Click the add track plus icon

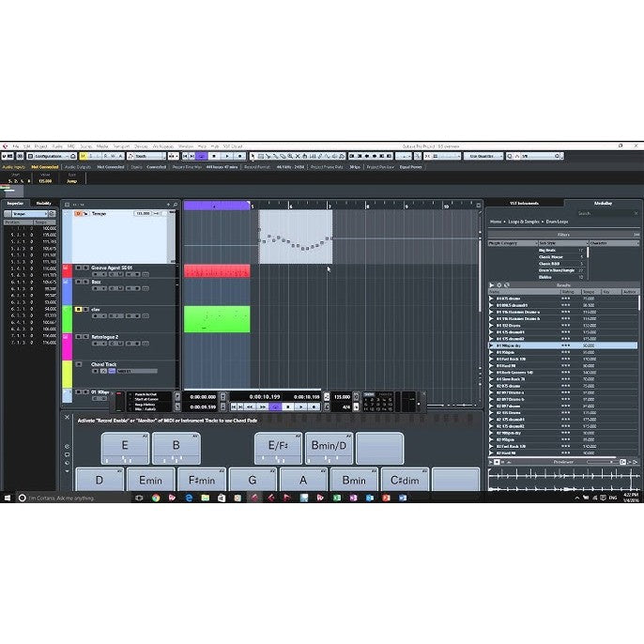coord(168,204)
